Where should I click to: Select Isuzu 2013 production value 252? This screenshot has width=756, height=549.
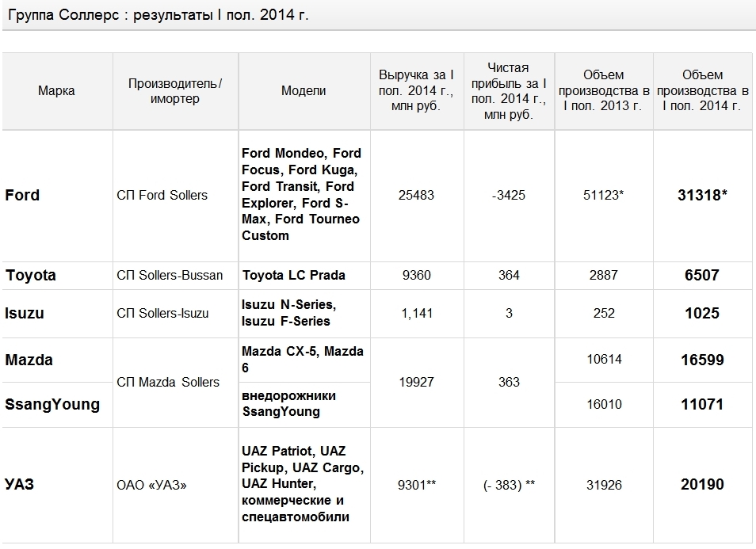click(x=604, y=313)
